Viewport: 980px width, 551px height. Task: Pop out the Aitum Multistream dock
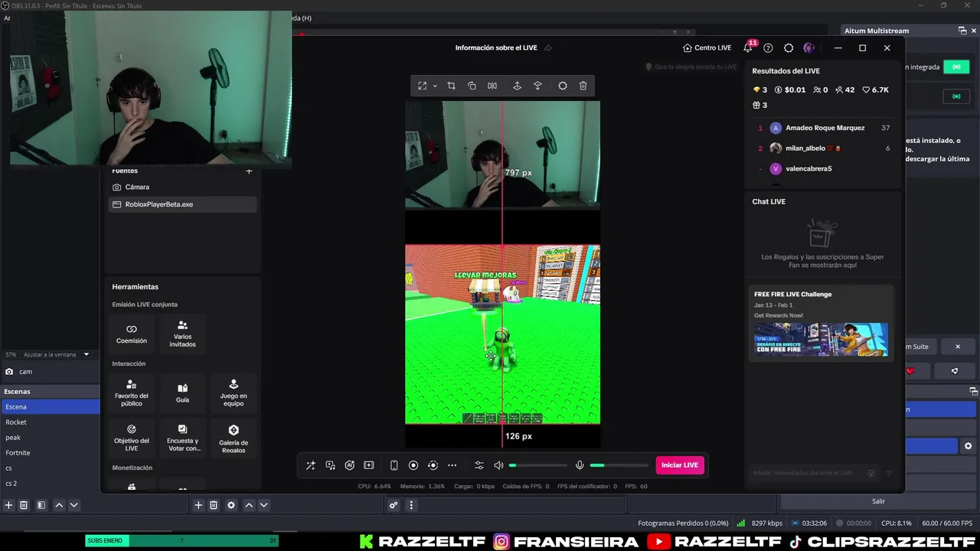tap(962, 31)
